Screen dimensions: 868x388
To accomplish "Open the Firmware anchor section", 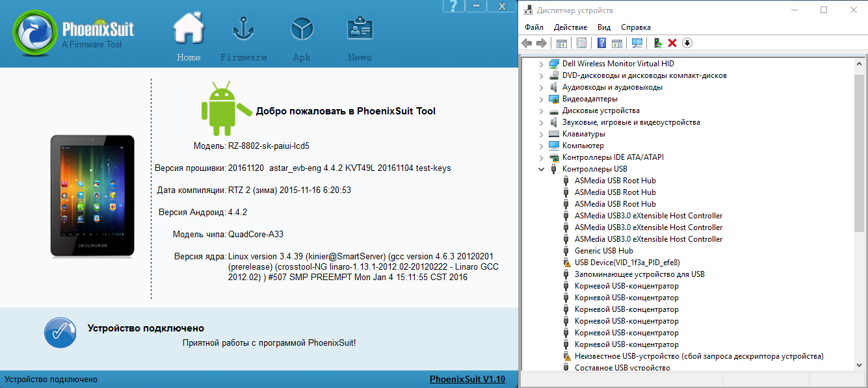I will click(243, 38).
